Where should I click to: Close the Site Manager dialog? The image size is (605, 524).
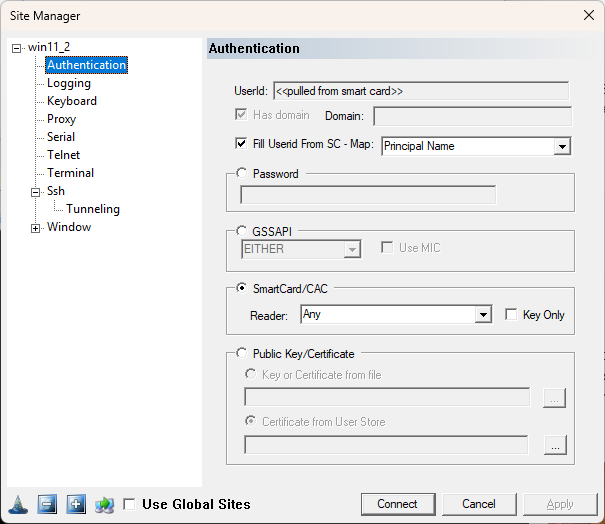tap(587, 15)
